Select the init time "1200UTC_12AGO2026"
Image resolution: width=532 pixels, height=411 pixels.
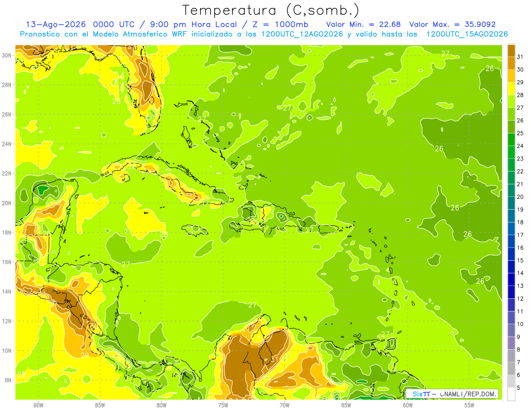302,34
